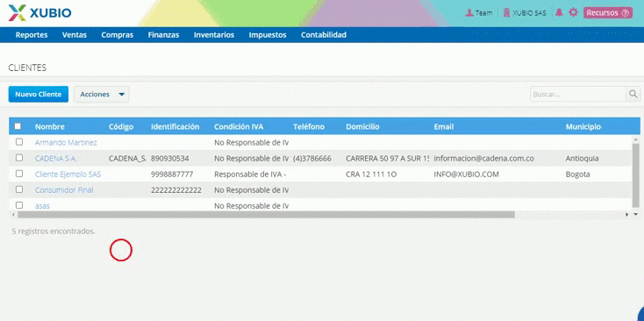The width and height of the screenshot is (644, 321).
Task: Click the Nuevo Cliente button
Action: 39,94
